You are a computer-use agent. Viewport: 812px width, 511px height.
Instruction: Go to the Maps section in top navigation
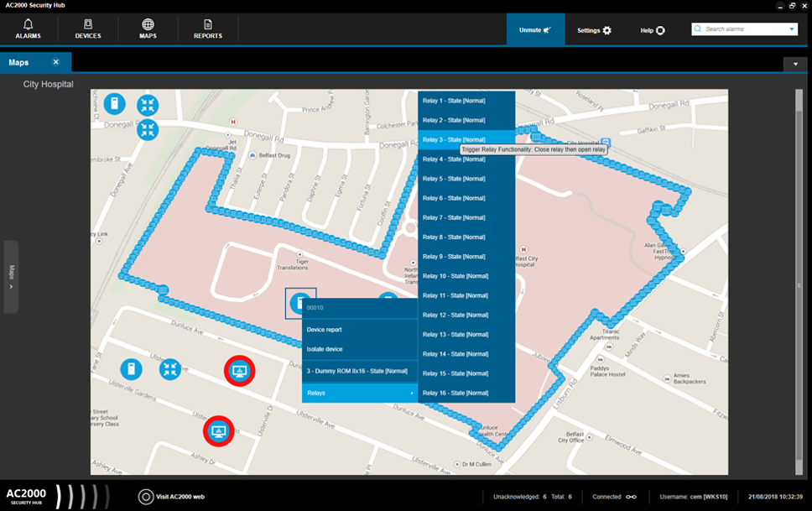pos(148,29)
